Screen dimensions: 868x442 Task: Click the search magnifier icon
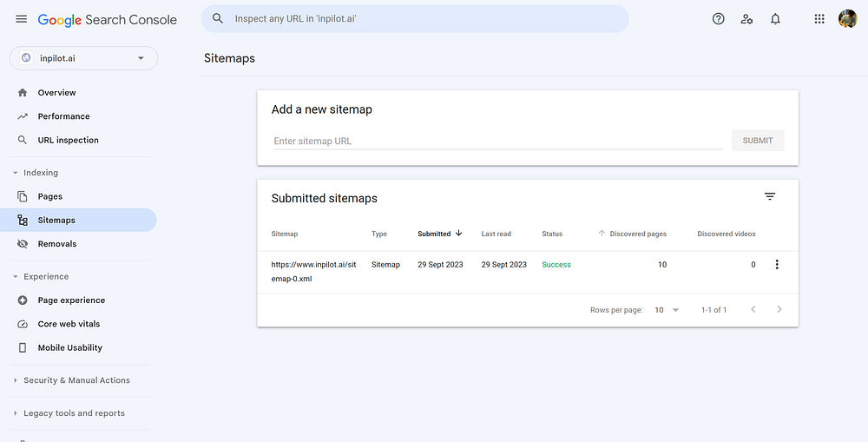tap(218, 18)
